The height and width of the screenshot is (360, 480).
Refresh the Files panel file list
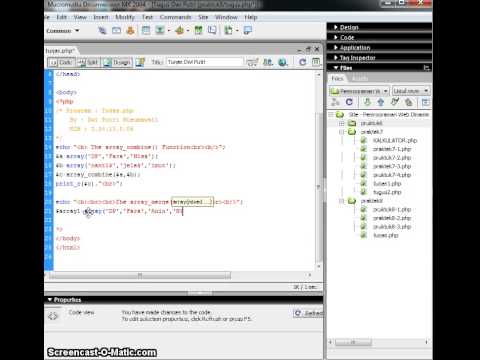pyautogui.click(x=349, y=102)
